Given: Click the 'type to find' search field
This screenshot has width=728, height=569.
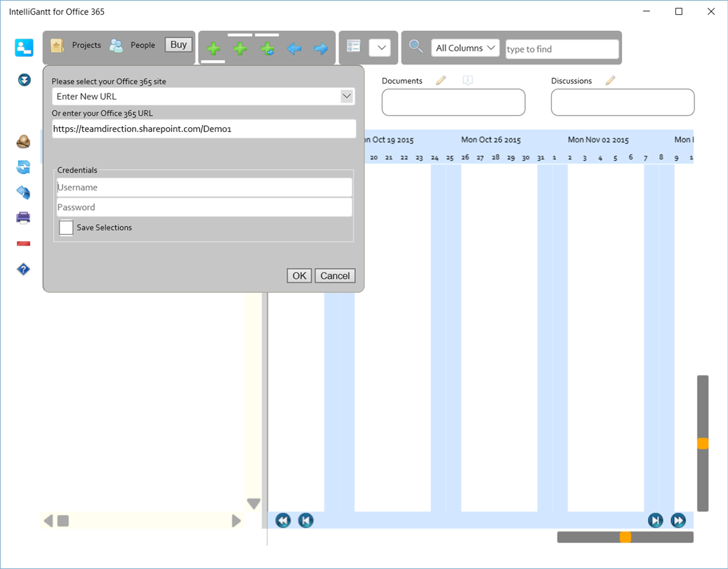Looking at the screenshot, I should point(562,48).
